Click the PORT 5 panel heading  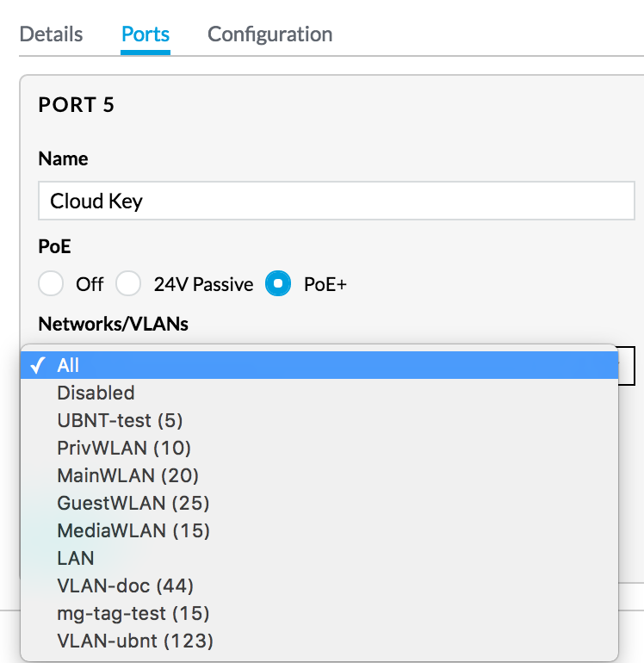76,104
